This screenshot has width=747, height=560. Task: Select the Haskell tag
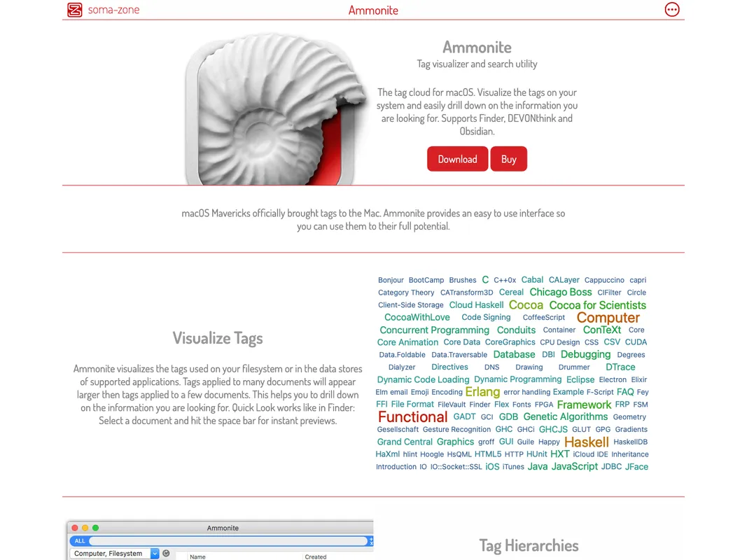point(586,442)
